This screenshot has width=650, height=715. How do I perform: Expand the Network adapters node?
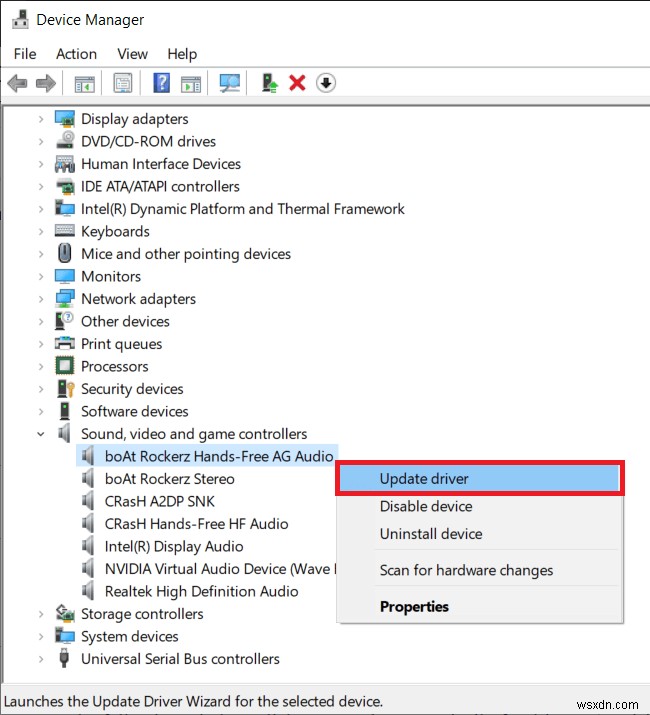41,299
